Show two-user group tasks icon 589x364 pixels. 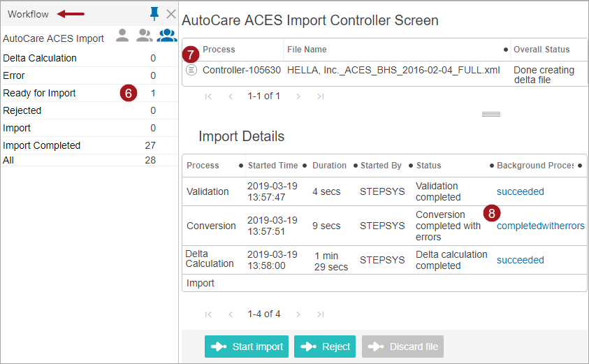pyautogui.click(x=144, y=35)
